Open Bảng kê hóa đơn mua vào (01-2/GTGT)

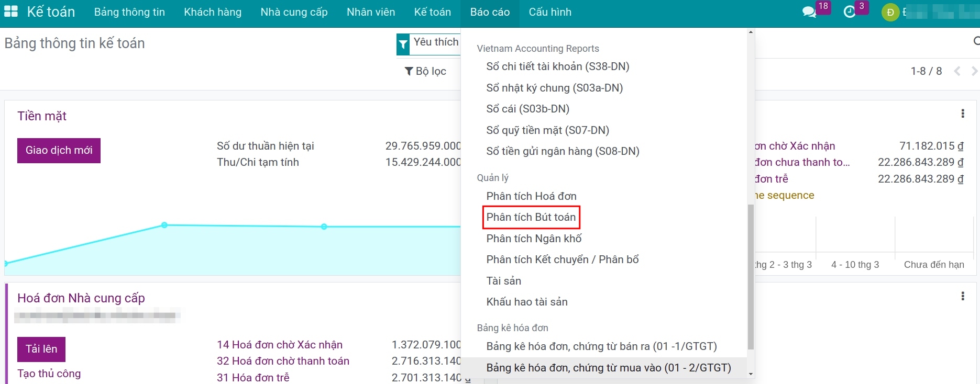pyautogui.click(x=608, y=368)
